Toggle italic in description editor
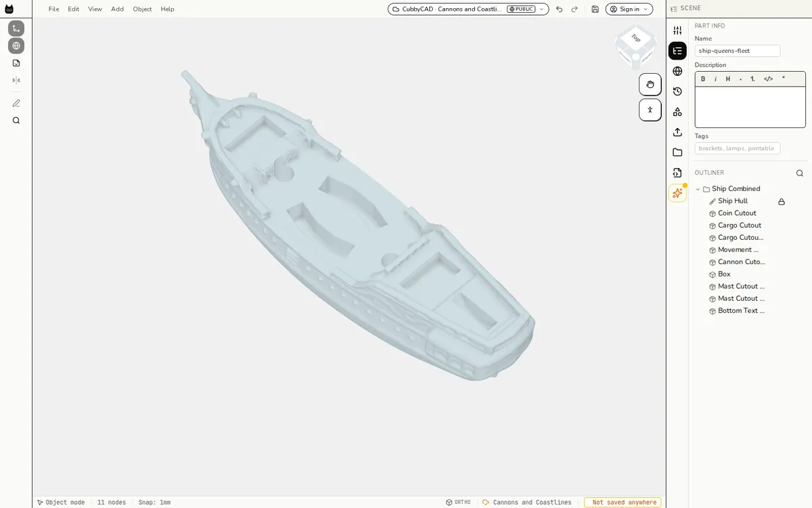 tap(715, 79)
